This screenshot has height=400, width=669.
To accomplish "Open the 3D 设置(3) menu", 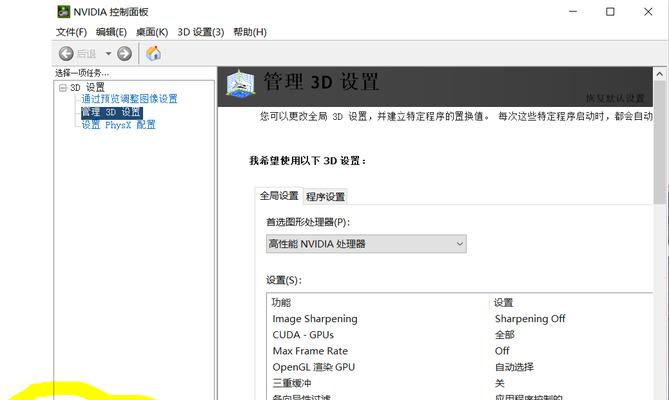I will (x=201, y=32).
